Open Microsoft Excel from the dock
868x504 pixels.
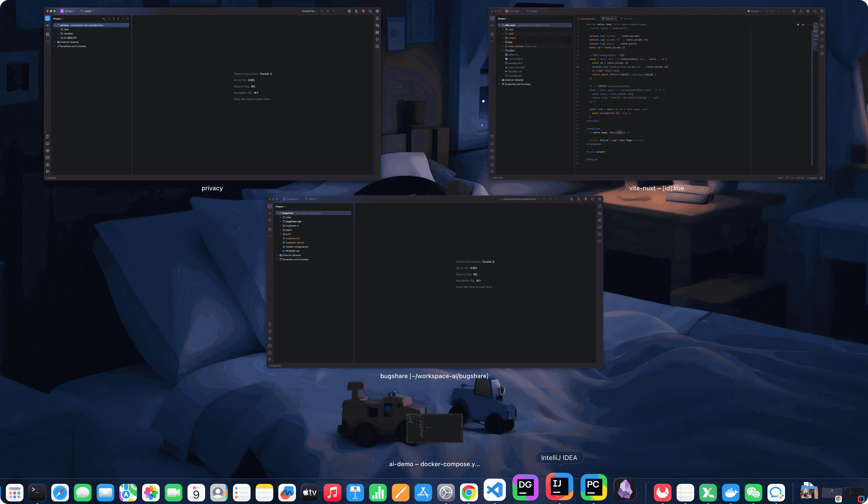708,493
